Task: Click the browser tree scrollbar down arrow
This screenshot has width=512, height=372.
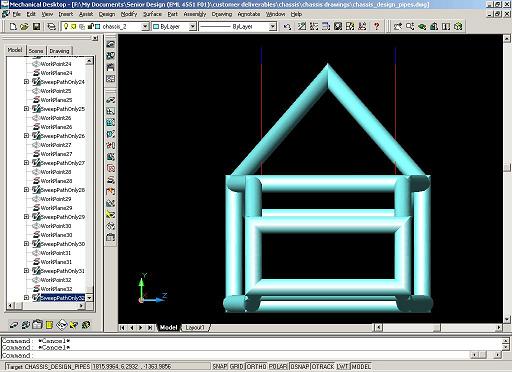Action: [89, 298]
